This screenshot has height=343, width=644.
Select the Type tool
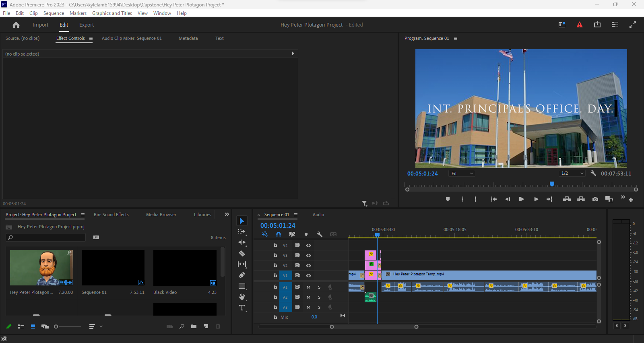click(242, 308)
